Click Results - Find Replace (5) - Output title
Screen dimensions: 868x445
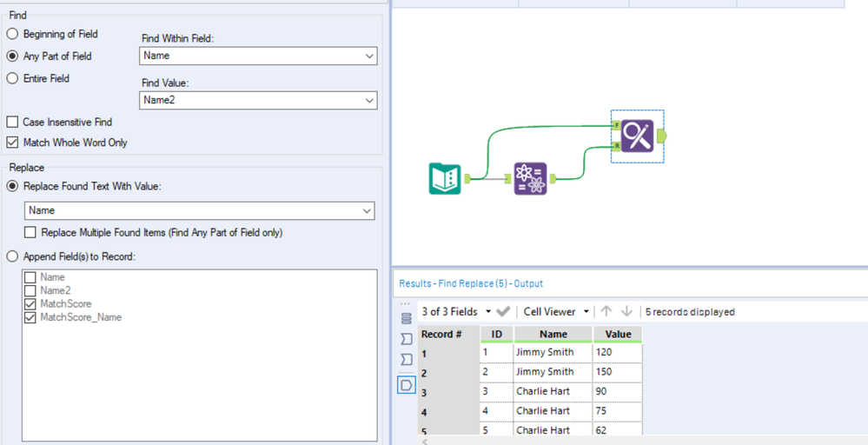click(471, 283)
